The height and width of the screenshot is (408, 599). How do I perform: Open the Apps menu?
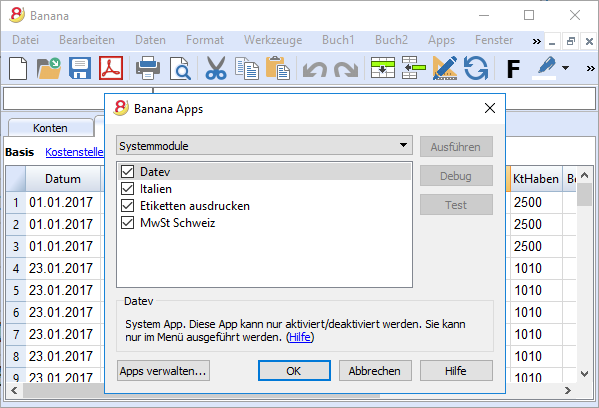click(441, 40)
